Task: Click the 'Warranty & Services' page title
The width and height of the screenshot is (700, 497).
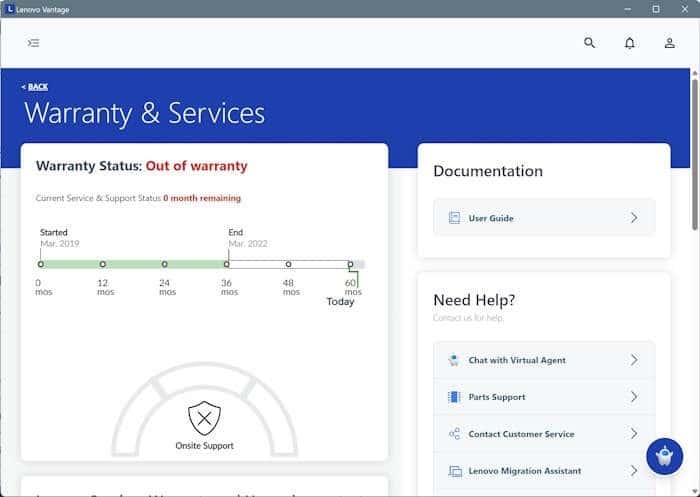Action: click(145, 113)
